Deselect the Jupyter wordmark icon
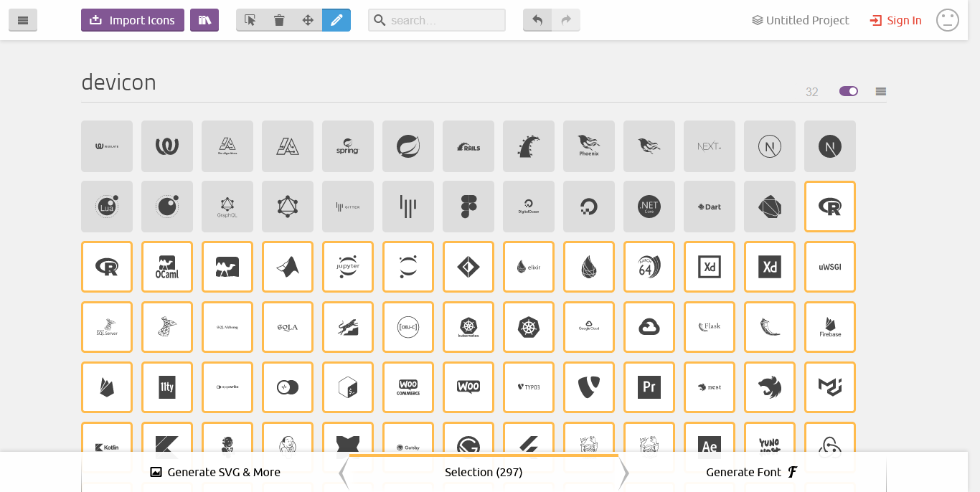This screenshot has width=980, height=492. click(x=348, y=267)
